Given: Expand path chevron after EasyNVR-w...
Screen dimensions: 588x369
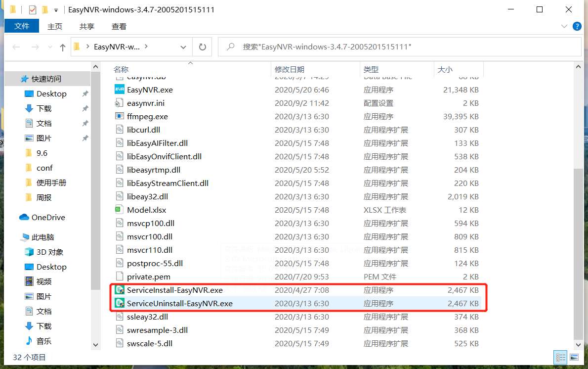Looking at the screenshot, I should [x=146, y=46].
